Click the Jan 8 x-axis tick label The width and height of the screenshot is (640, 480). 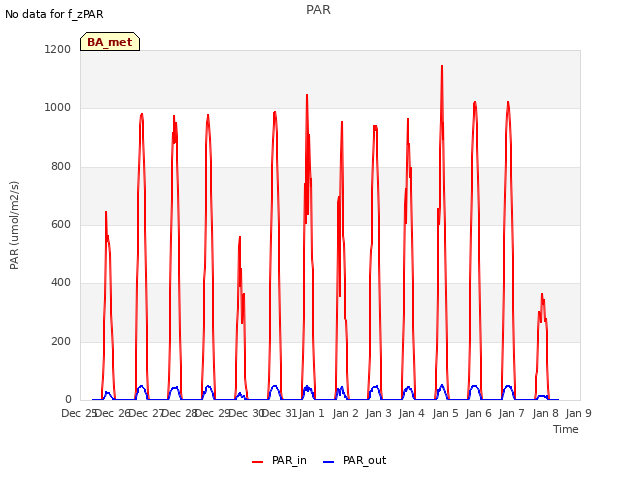[545, 413]
